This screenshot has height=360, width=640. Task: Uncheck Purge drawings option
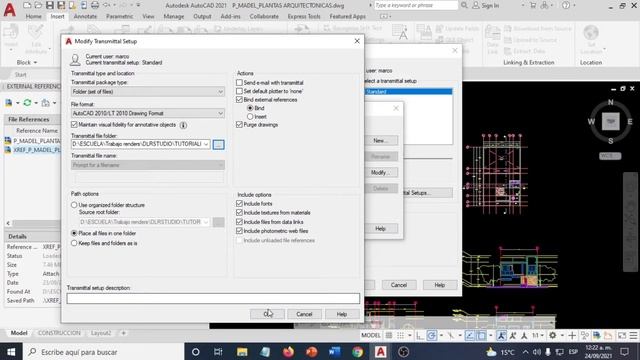239,124
